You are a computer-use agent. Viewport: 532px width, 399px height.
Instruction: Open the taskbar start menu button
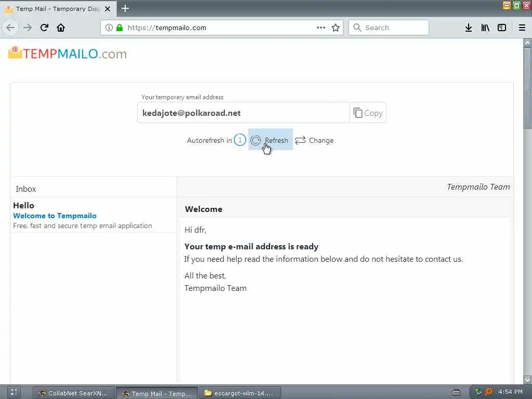click(14, 393)
